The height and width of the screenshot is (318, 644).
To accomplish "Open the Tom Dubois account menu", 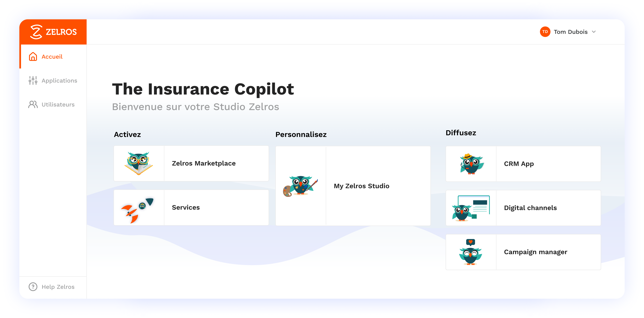I will (571, 32).
